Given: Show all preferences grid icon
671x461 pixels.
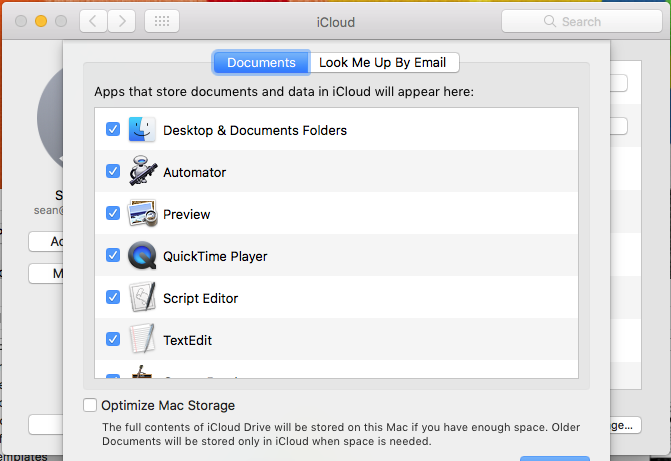Looking at the screenshot, I should pyautogui.click(x=163, y=21).
